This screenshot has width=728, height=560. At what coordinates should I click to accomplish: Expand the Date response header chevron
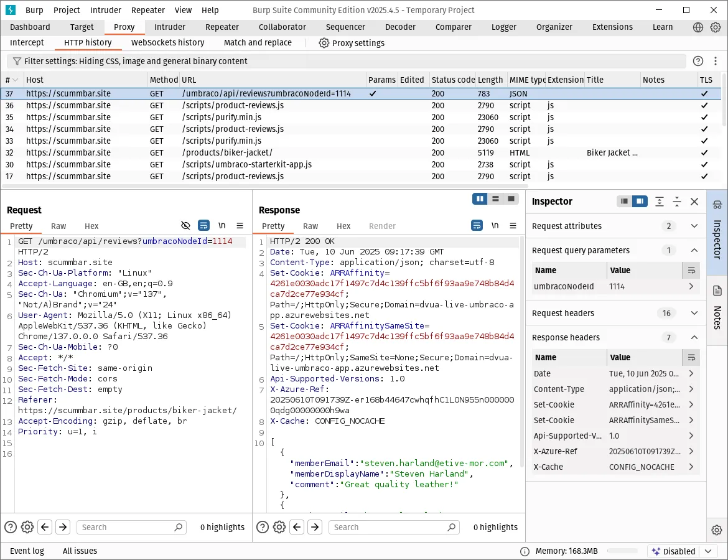pyautogui.click(x=691, y=374)
